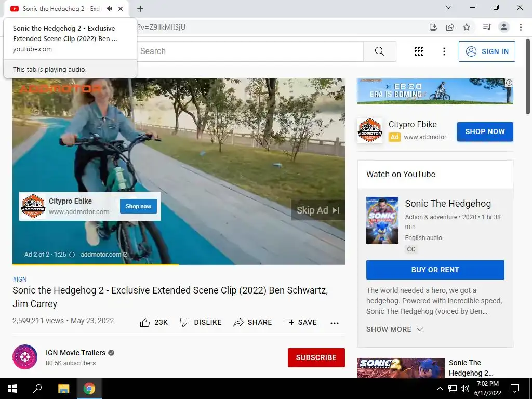
Task: Click the ad info icon next to 1:26
Action: tap(72, 255)
